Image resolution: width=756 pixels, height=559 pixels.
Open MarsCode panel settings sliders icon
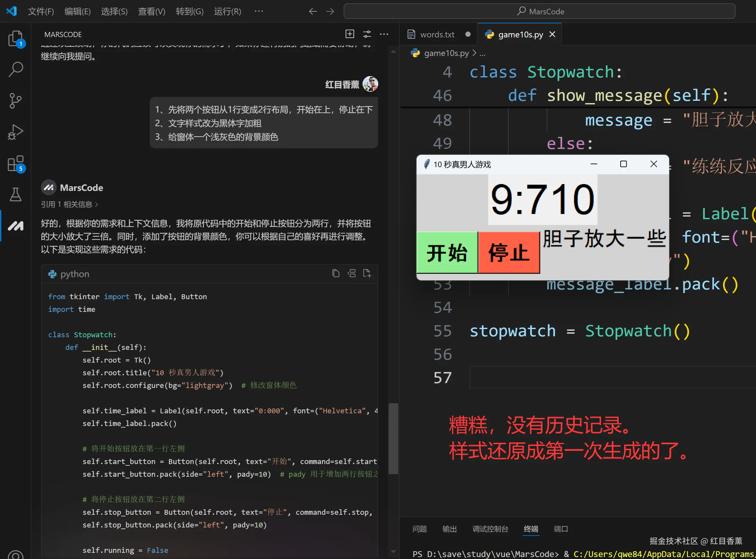[x=367, y=34]
